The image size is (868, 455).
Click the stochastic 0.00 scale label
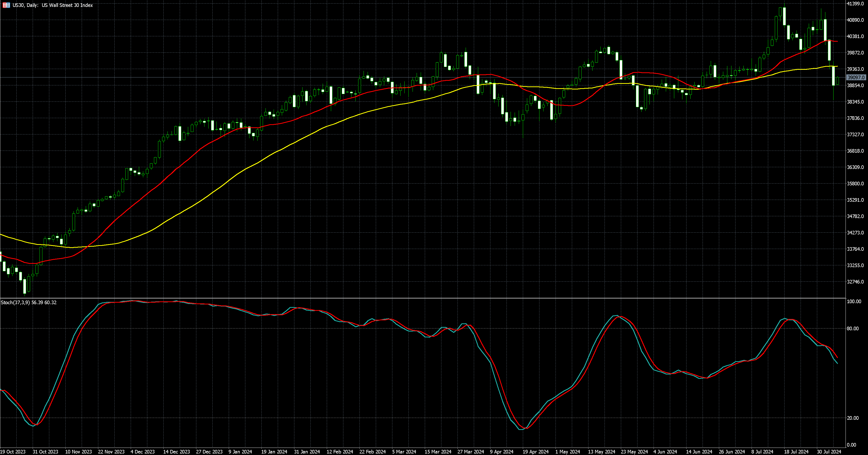click(851, 445)
